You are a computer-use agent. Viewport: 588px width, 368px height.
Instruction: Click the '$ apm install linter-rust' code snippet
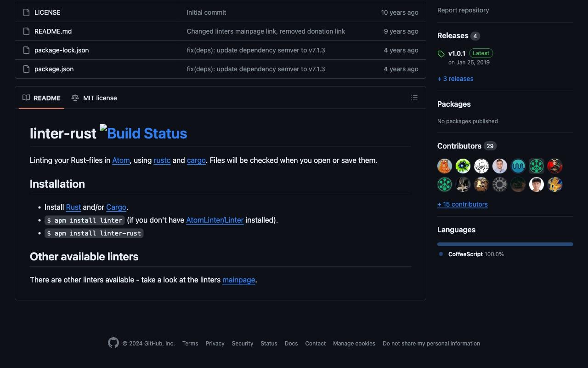click(x=94, y=233)
